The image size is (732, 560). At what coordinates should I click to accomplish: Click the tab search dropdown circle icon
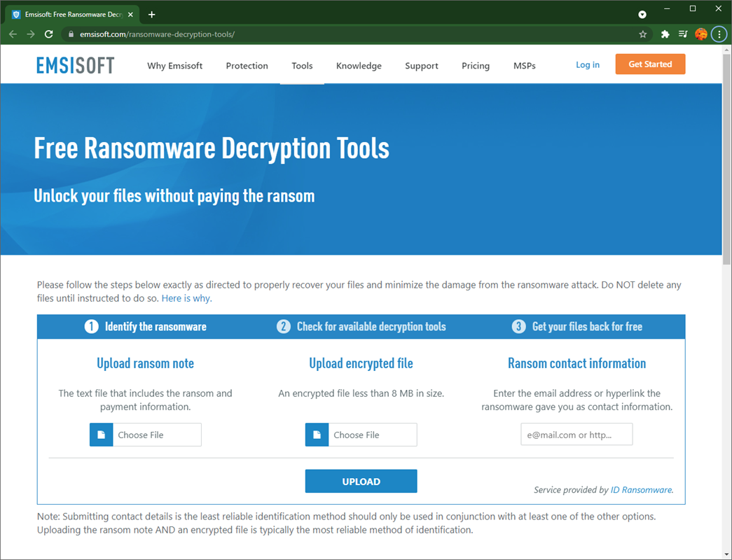pos(642,15)
